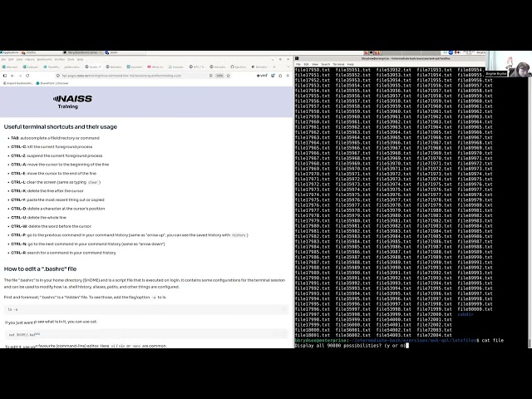The image size is (532, 399).
Task: Go forward one page in Firefox
Action: tap(20, 76)
